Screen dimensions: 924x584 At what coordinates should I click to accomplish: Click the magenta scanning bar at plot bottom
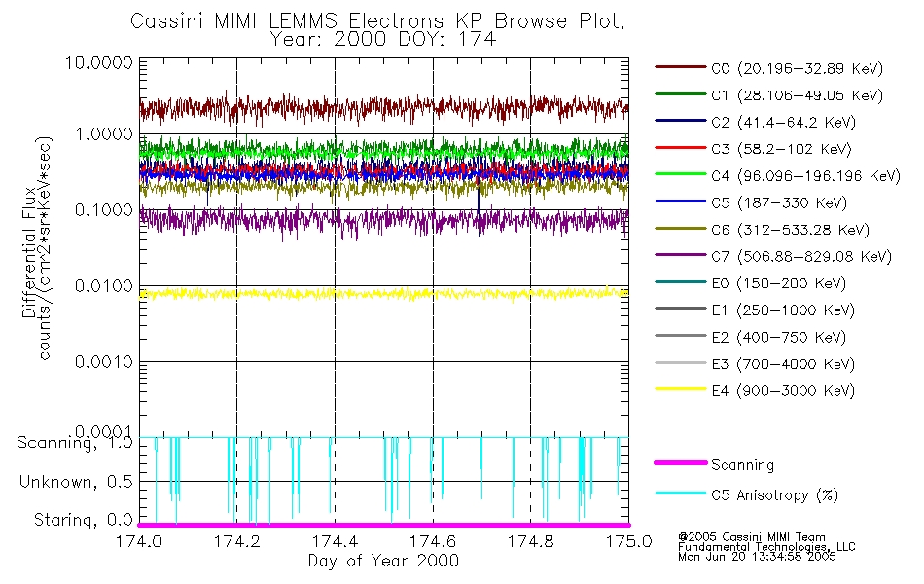click(383, 525)
